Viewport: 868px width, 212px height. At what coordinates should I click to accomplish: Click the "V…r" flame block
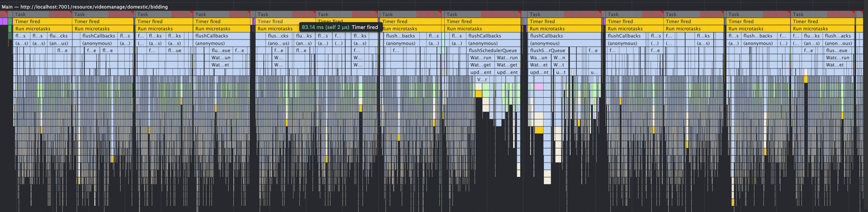(482, 79)
